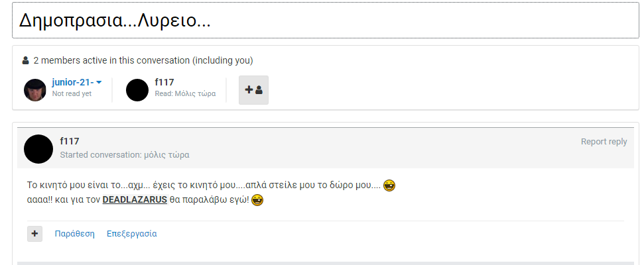Click the 'Started conversation: μόλις τώρα' timestamp

click(x=125, y=155)
